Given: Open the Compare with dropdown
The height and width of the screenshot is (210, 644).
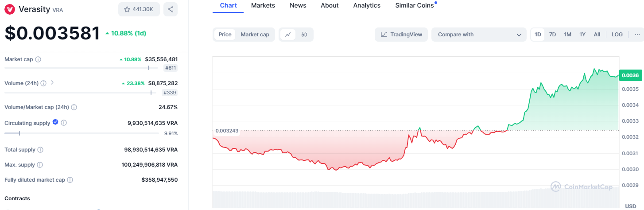Looking at the screenshot, I should coord(479,35).
